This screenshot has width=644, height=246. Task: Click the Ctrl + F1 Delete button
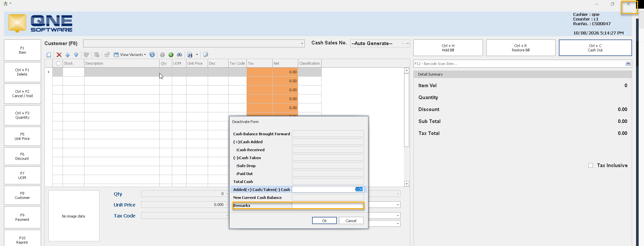tap(23, 72)
